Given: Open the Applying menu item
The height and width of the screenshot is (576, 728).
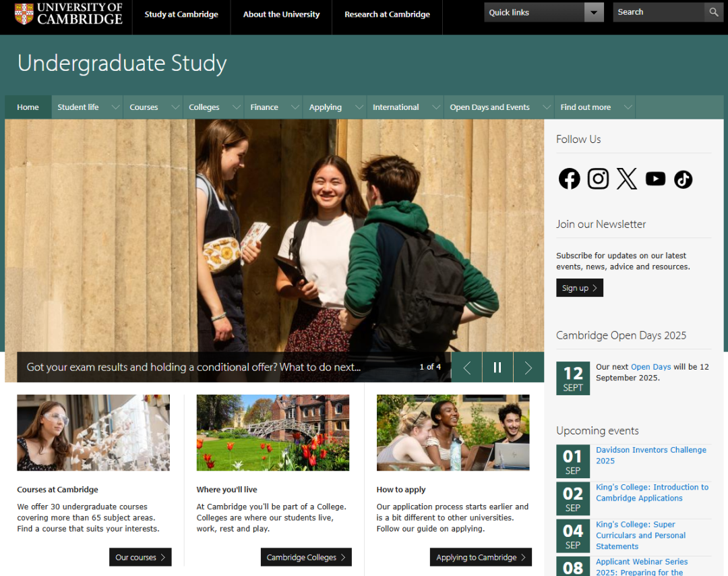Looking at the screenshot, I should pos(326,107).
